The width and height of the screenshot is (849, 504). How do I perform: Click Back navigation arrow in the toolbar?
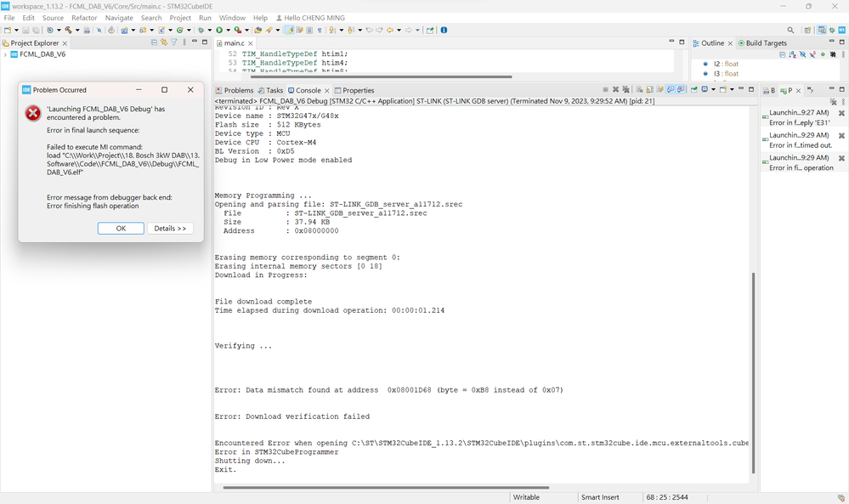(390, 30)
